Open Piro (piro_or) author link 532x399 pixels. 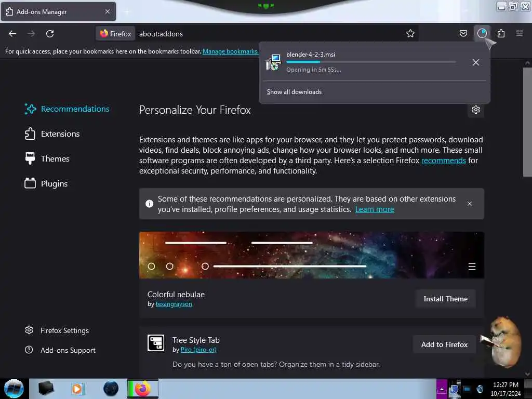pyautogui.click(x=198, y=350)
